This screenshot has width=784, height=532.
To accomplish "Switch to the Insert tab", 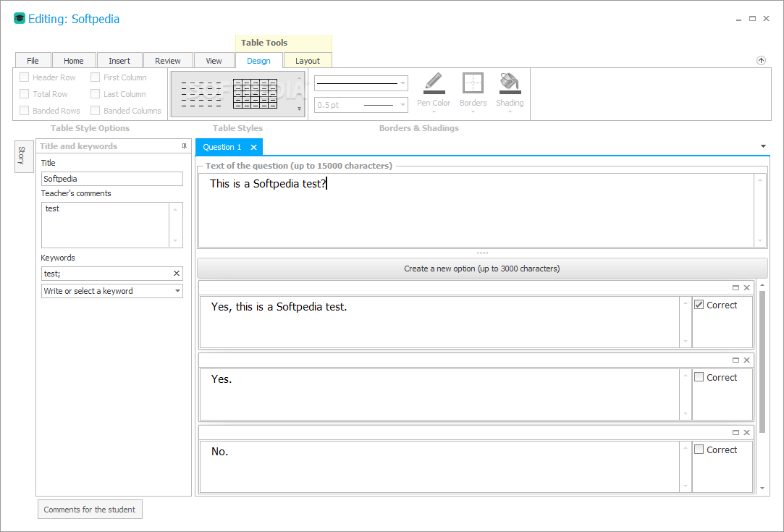I will (x=119, y=61).
